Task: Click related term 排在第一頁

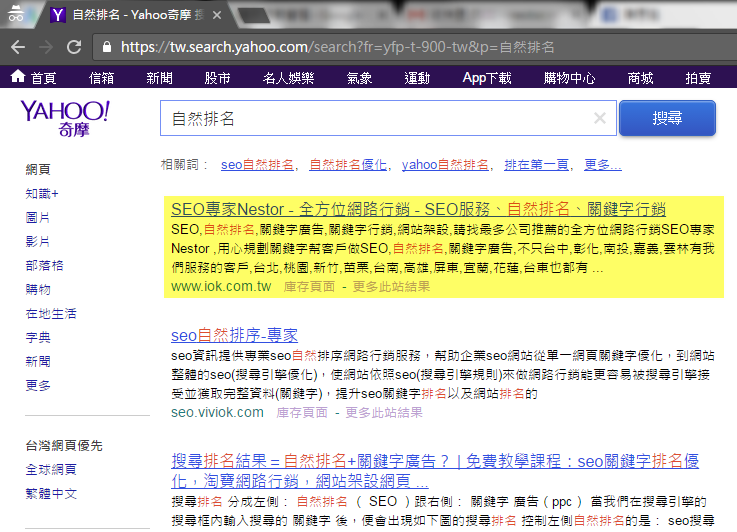Action: point(536,164)
